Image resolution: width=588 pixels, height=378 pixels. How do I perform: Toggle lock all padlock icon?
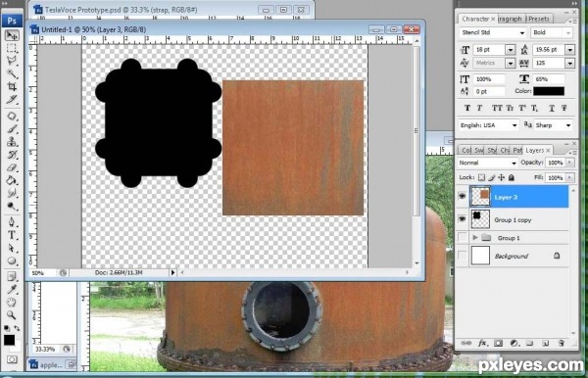click(x=512, y=177)
